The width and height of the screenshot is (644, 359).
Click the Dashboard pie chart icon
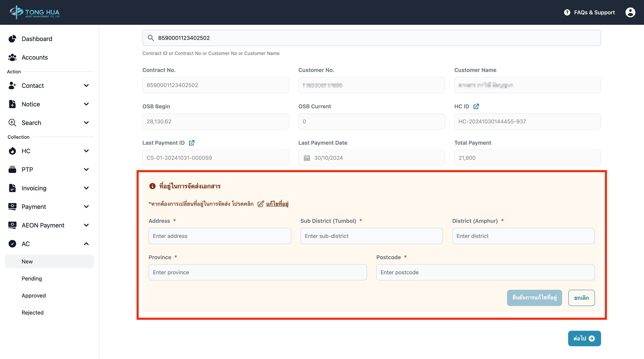point(12,39)
